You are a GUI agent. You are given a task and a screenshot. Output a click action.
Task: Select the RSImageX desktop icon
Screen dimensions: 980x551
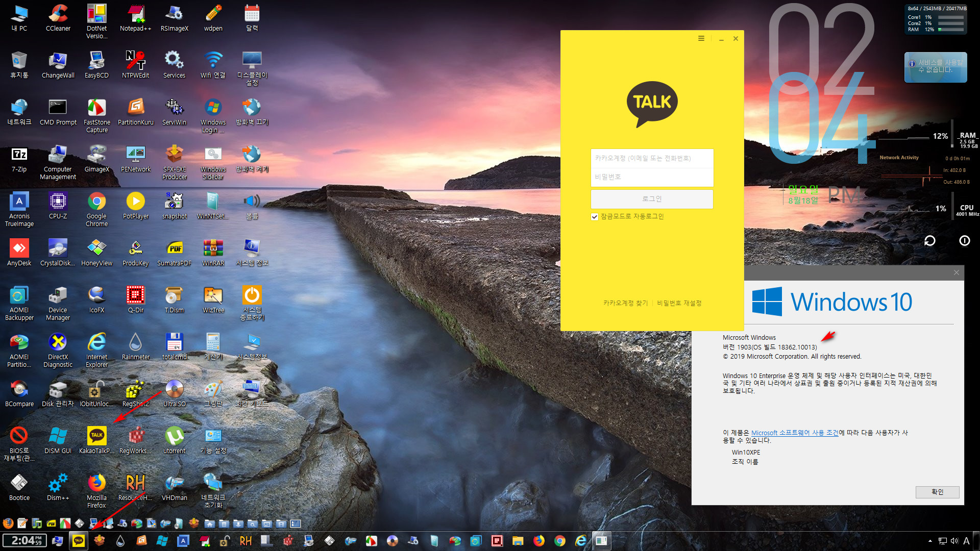pos(175,18)
